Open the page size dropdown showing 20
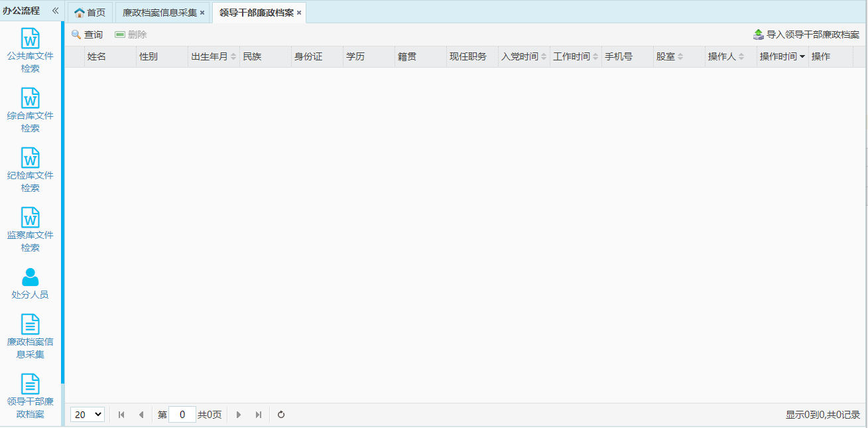 coord(88,415)
